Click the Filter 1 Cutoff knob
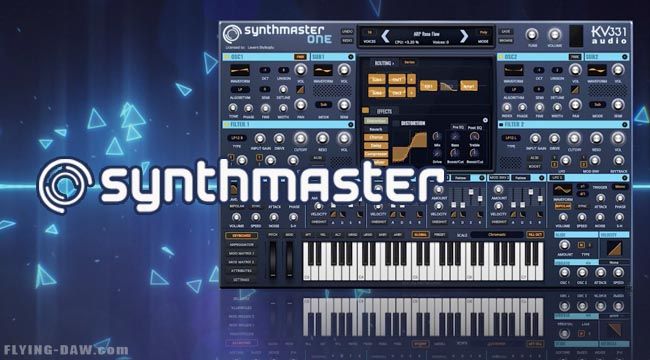Viewport: 650px width, 360px height. tap(301, 138)
